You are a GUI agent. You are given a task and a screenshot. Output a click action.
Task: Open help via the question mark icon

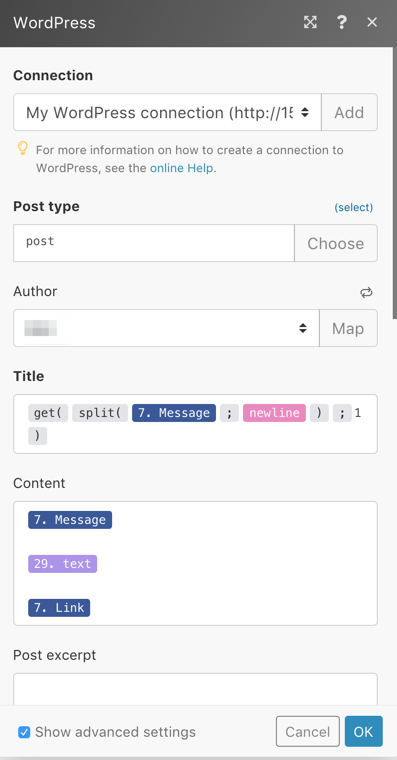pos(341,22)
